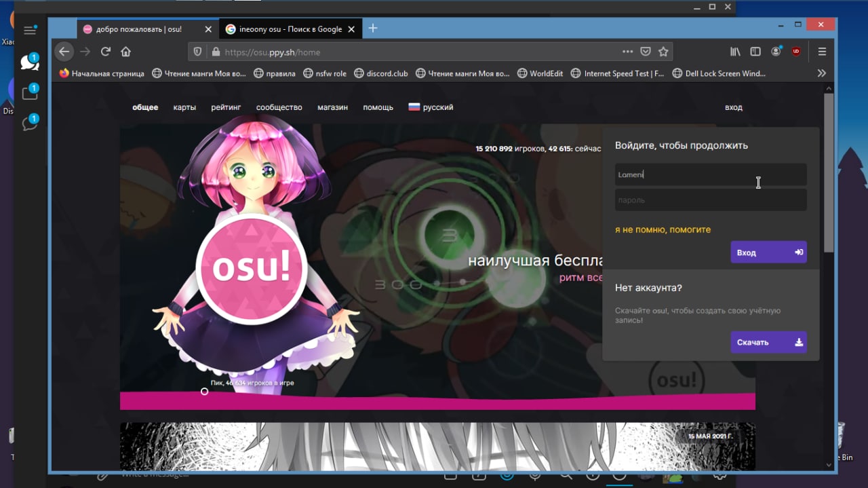
Task: Open Firefox application hamburger menu
Action: tap(822, 52)
